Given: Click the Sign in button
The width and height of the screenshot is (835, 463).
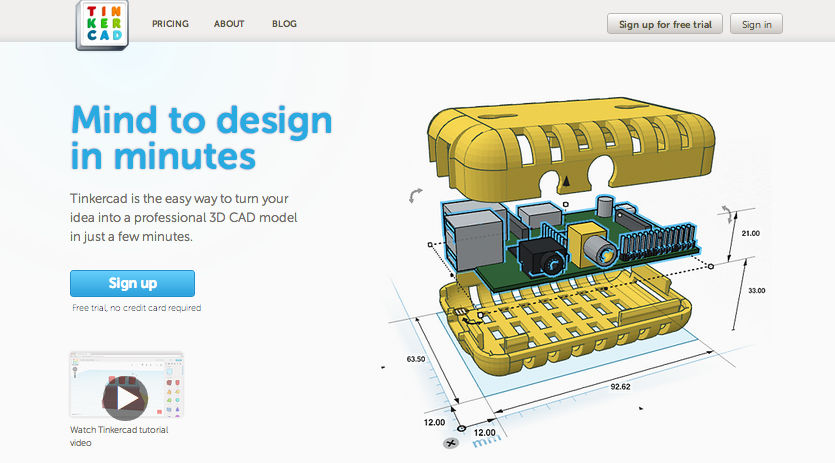Looking at the screenshot, I should (756, 25).
